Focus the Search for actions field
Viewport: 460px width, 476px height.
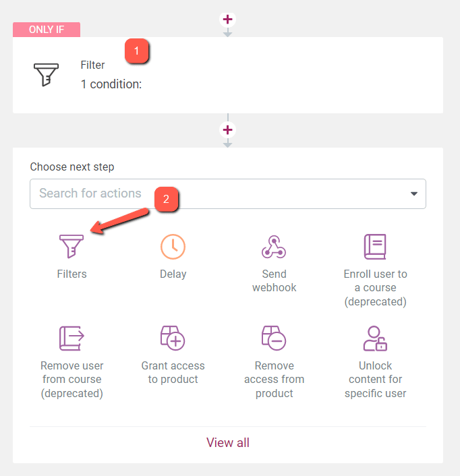(x=228, y=194)
